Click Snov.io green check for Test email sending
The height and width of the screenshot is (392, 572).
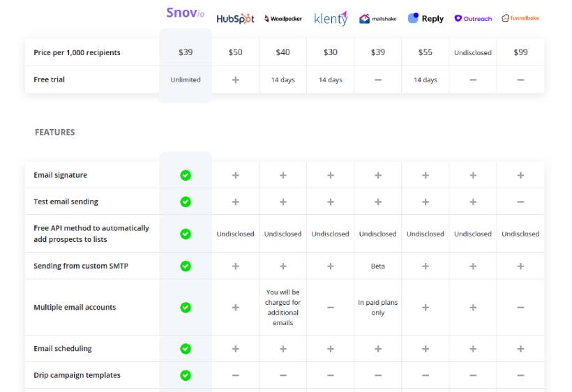point(186,202)
